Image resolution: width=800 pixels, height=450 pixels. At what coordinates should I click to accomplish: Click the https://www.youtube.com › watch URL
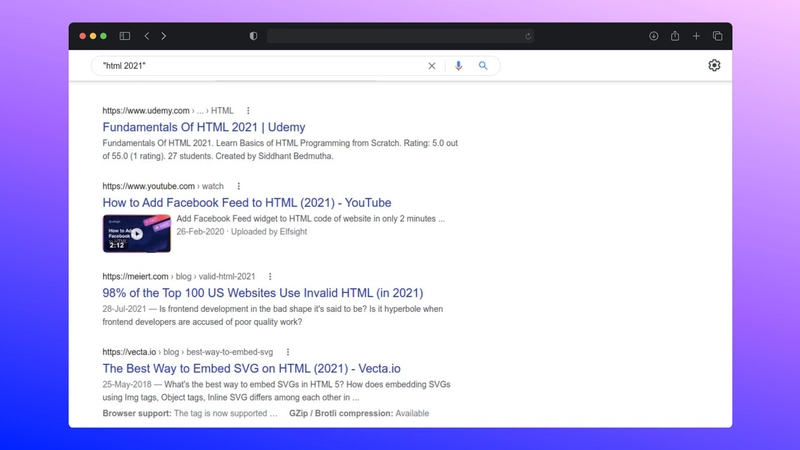click(x=163, y=186)
